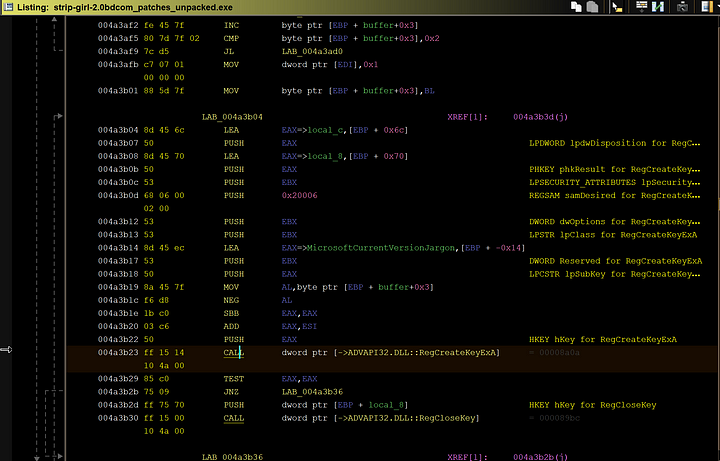Click the 'EAX,ESI' operand of ADD
This screenshot has width=720, height=461.
click(x=299, y=326)
